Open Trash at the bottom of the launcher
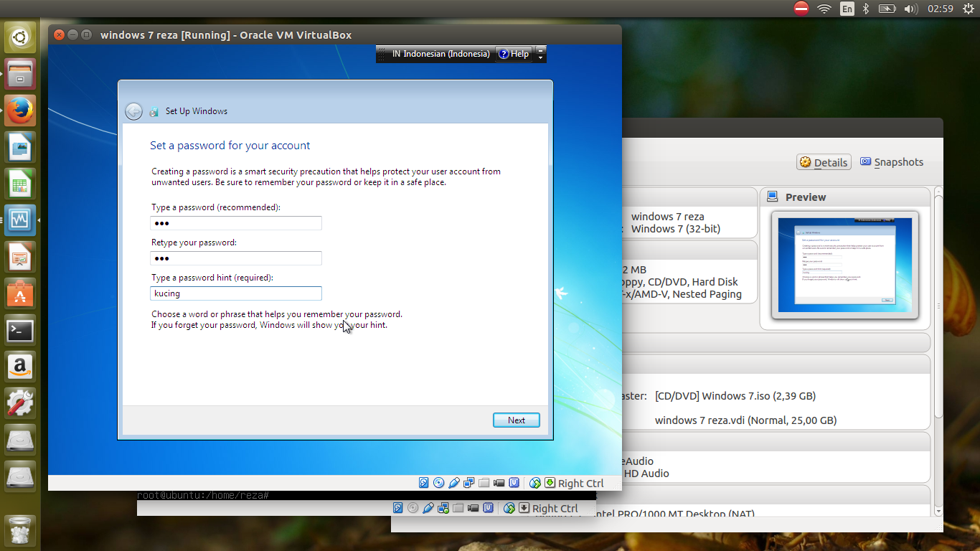The image size is (980, 551). (20, 529)
